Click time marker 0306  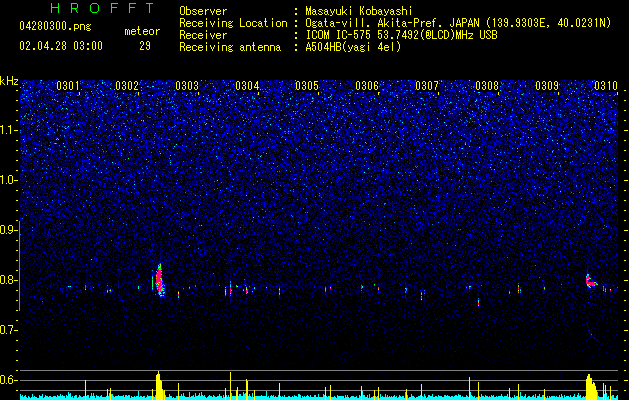[367, 86]
